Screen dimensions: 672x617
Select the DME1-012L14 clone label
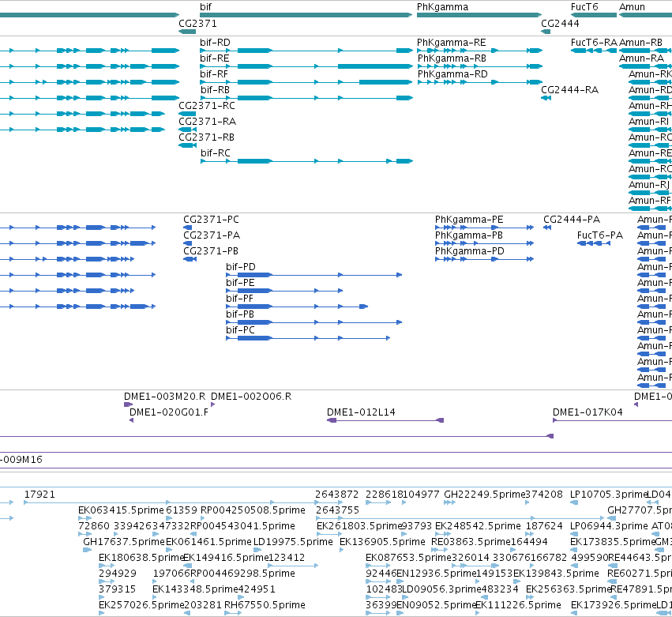[361, 412]
